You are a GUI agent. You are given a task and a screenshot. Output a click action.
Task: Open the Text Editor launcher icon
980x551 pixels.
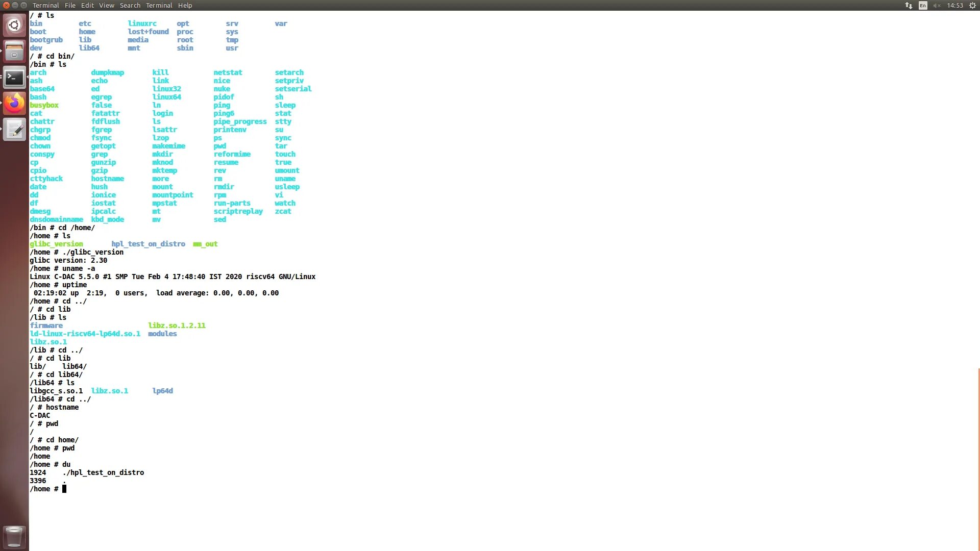click(x=14, y=130)
